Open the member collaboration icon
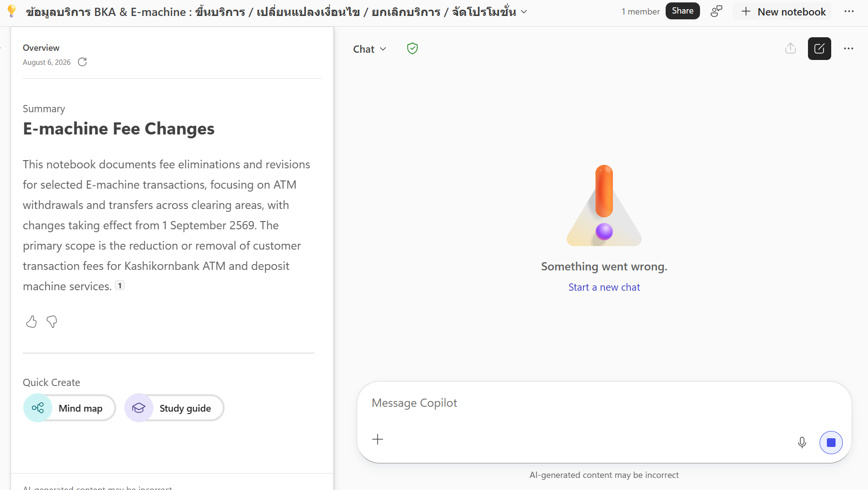868x490 pixels. (716, 11)
